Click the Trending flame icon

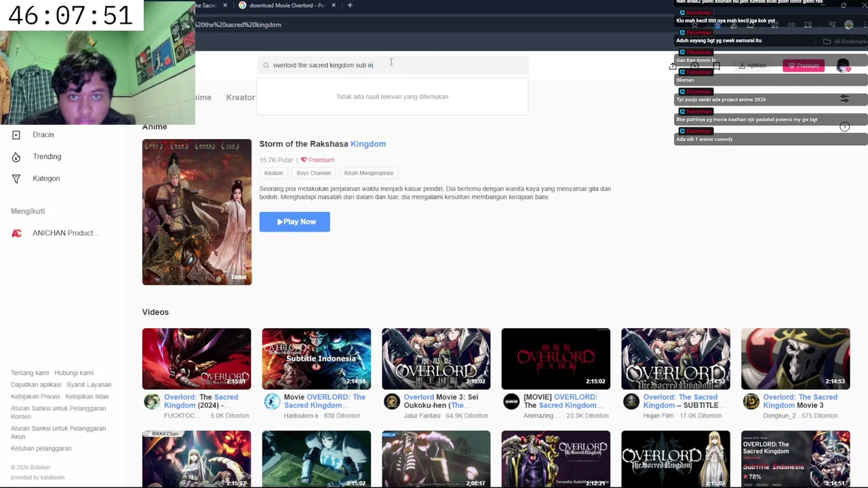pyautogui.click(x=16, y=157)
